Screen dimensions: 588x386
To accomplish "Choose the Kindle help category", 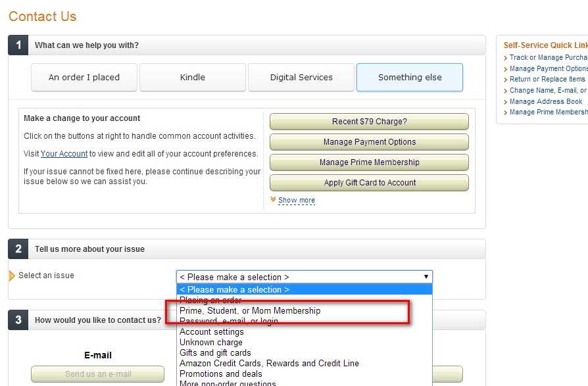I will pyautogui.click(x=192, y=77).
